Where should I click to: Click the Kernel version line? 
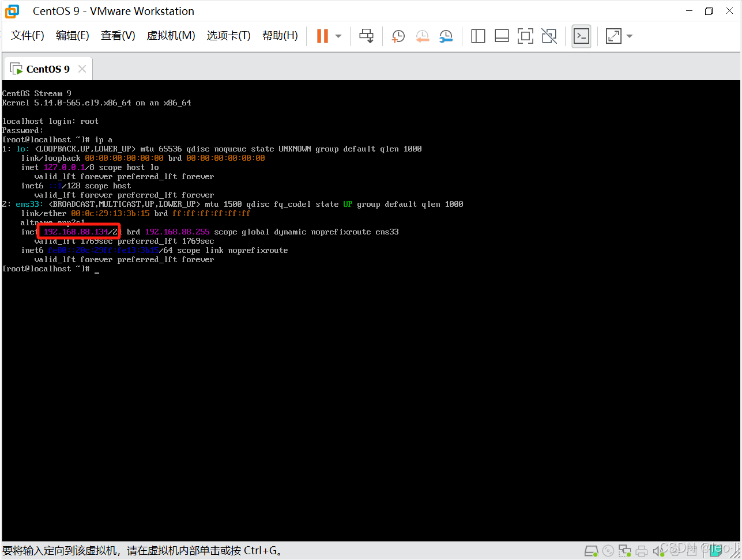tap(97, 103)
